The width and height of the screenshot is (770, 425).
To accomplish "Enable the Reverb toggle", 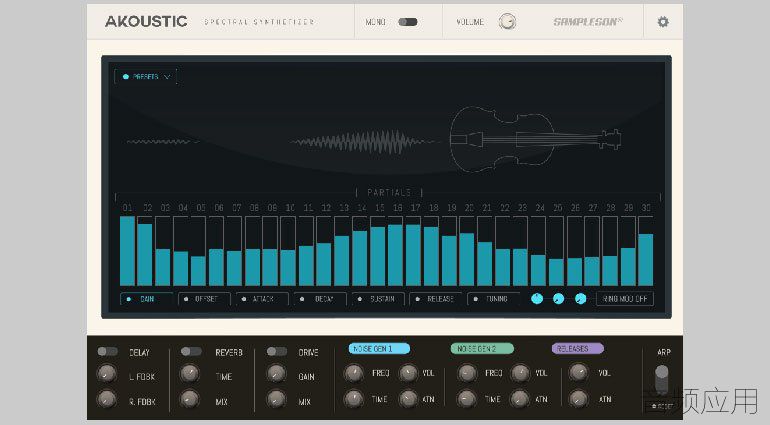I will [x=191, y=351].
